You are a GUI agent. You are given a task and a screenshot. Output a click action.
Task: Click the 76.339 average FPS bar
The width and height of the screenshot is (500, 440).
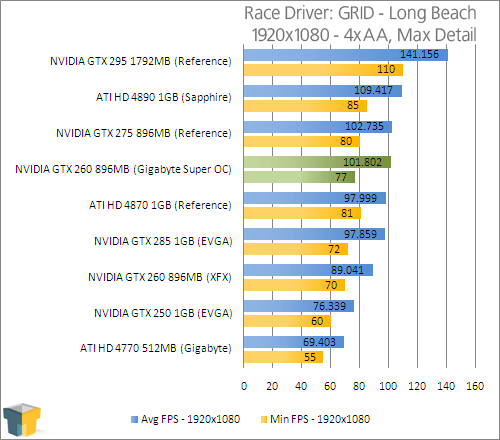(x=299, y=306)
